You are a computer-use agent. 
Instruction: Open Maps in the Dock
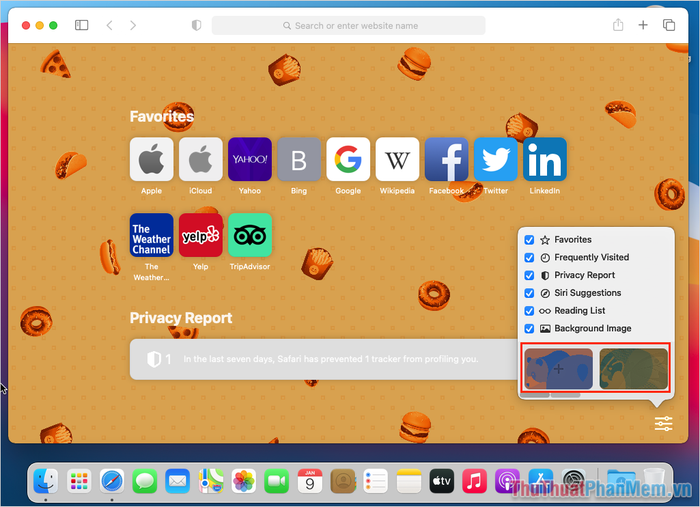coord(211,481)
